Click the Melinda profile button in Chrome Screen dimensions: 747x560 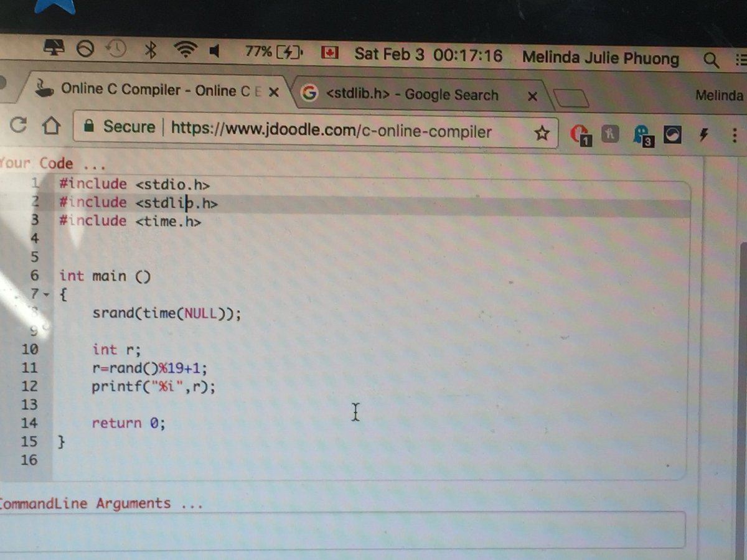click(x=720, y=95)
